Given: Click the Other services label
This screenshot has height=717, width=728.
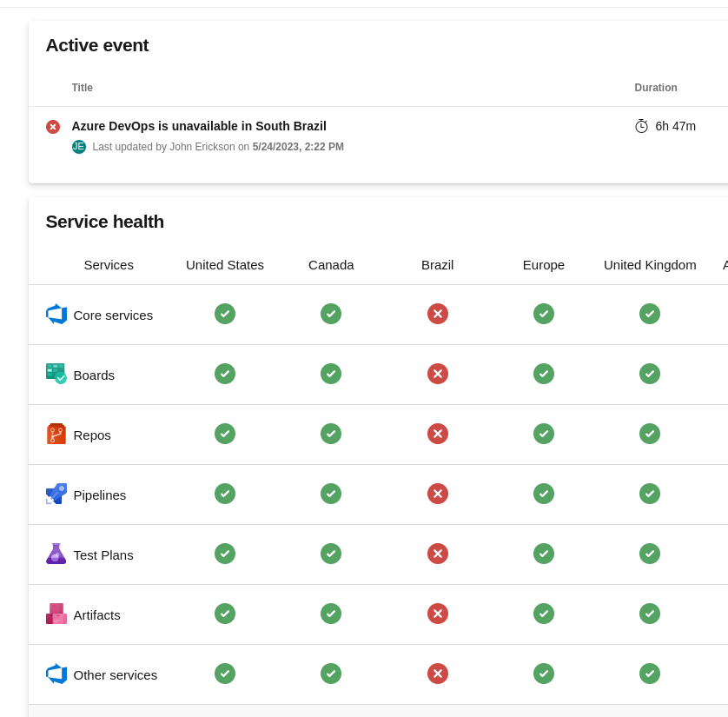Looking at the screenshot, I should pos(116,675).
